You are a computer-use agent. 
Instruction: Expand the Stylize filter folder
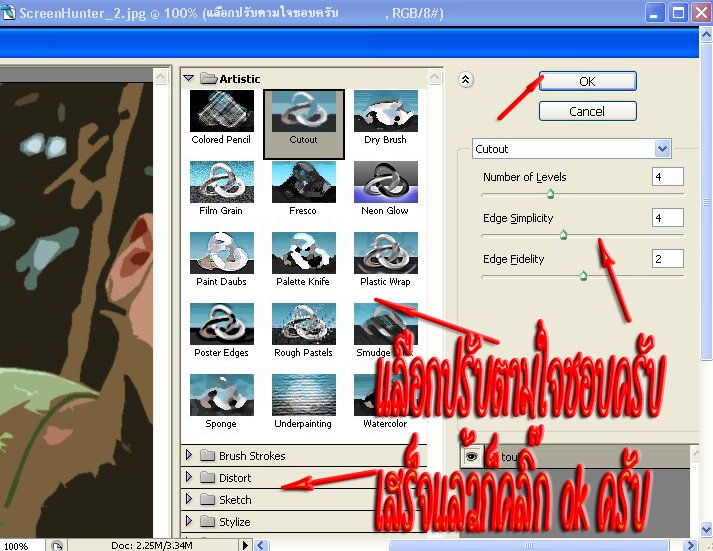click(189, 521)
